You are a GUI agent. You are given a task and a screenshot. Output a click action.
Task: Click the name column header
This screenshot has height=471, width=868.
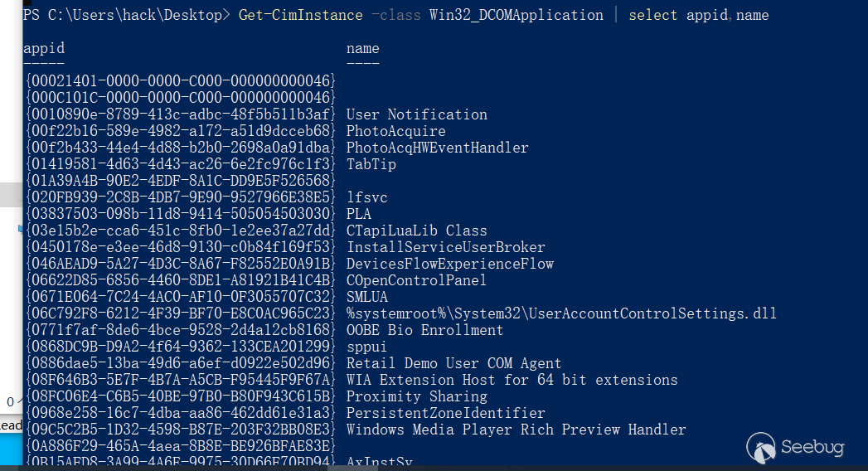pyautogui.click(x=363, y=48)
